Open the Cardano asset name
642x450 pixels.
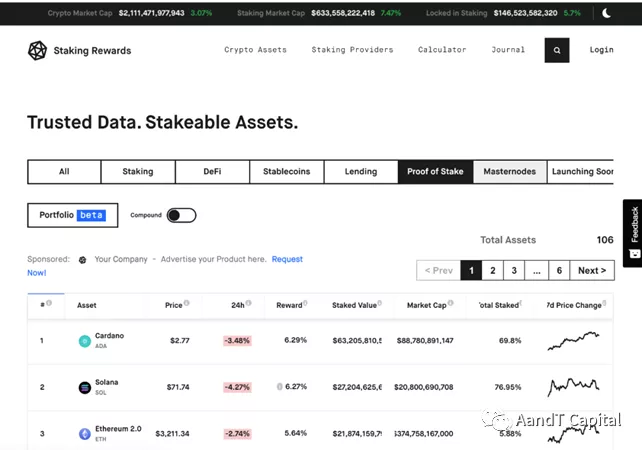click(109, 336)
